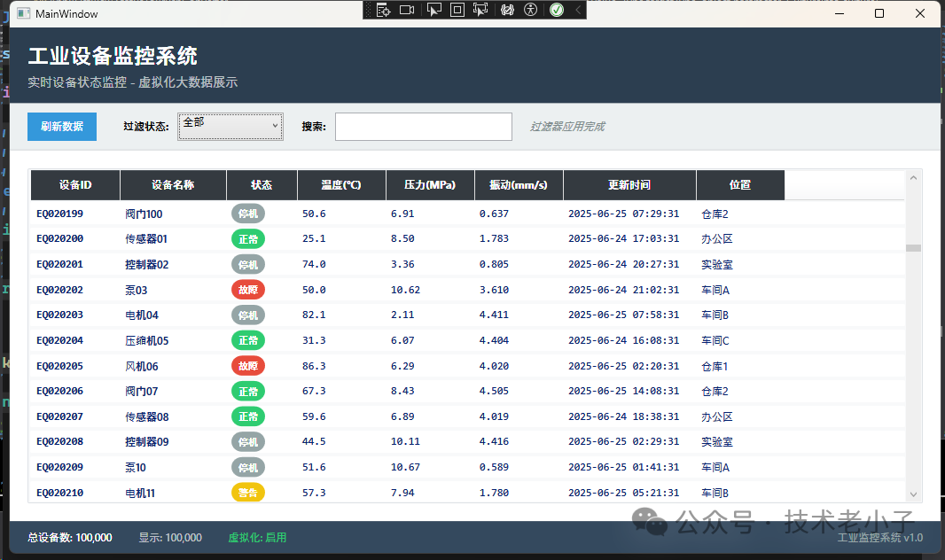Click the 设备名称 column header
Image resolution: width=945 pixels, height=560 pixels.
(x=173, y=184)
